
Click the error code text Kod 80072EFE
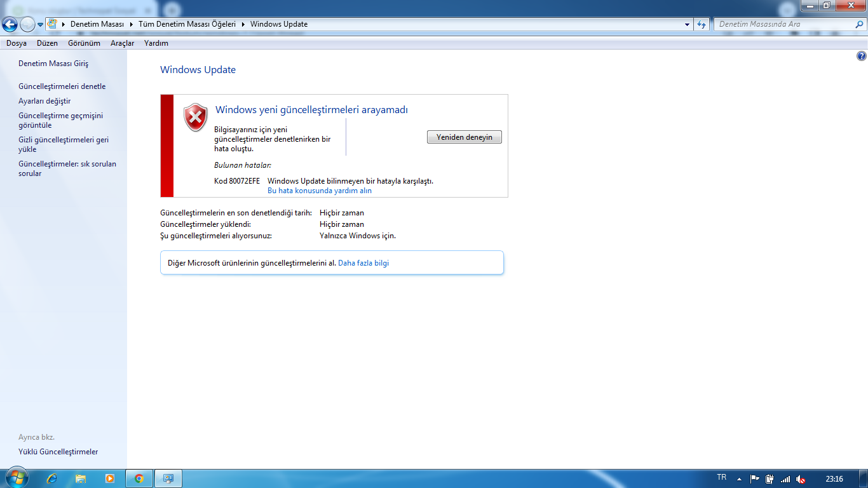(237, 181)
